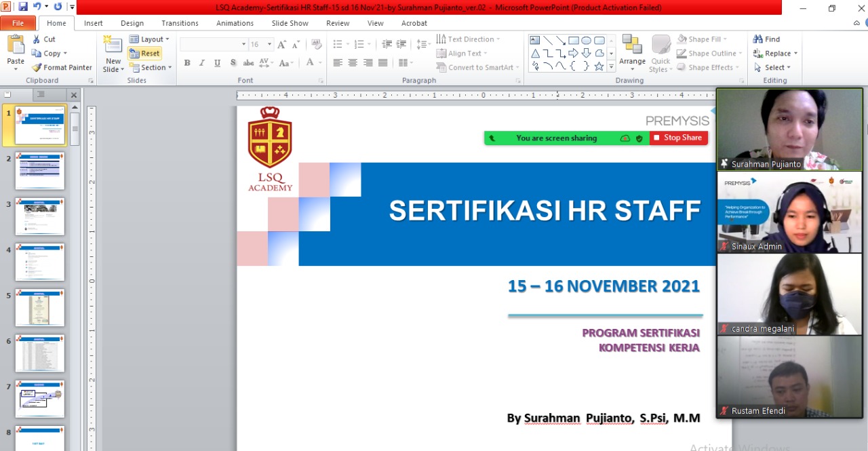Save the presentation from Quick Access Toolbar
868x451 pixels.
tap(23, 7)
